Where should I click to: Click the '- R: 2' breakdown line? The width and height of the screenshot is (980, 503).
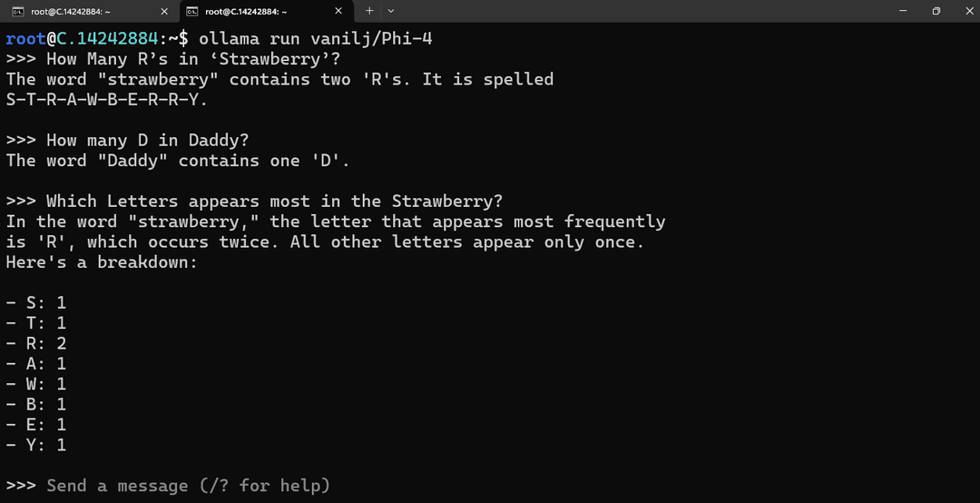(x=36, y=343)
